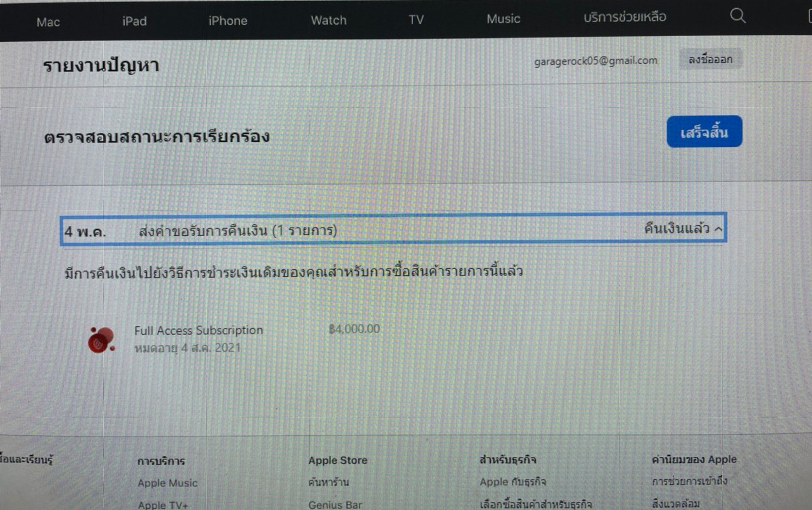Select the garagerock05@gmail.com account text
This screenshot has width=812, height=510.
[596, 60]
